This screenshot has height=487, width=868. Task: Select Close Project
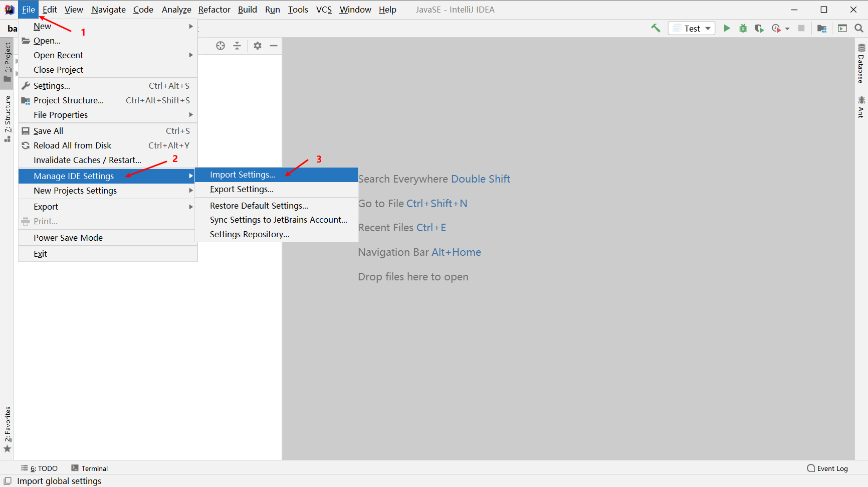point(108,70)
